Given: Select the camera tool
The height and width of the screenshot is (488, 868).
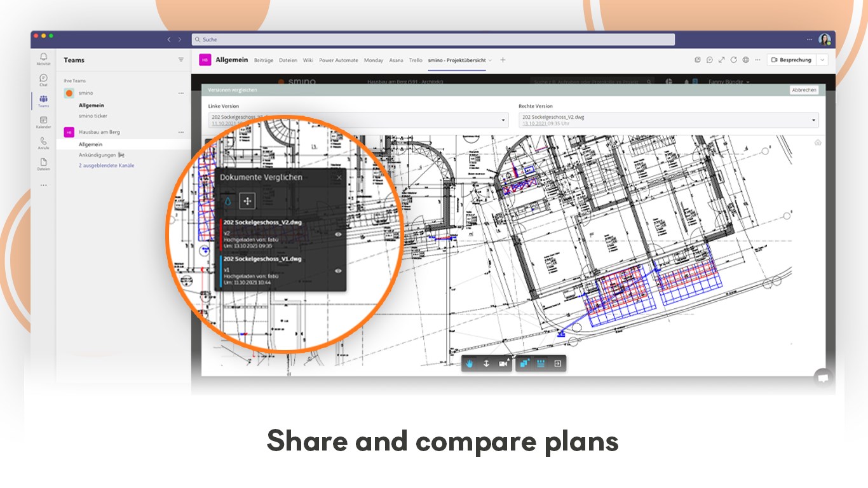Looking at the screenshot, I should [x=503, y=363].
